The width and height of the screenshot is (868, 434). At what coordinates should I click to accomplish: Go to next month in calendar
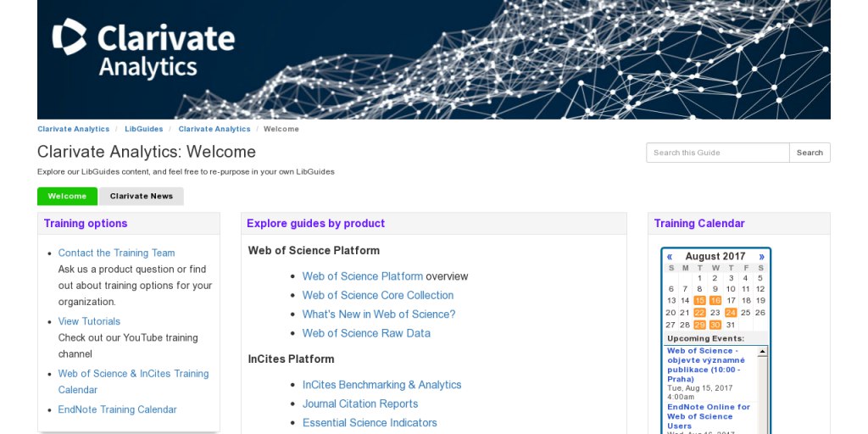[762, 256]
